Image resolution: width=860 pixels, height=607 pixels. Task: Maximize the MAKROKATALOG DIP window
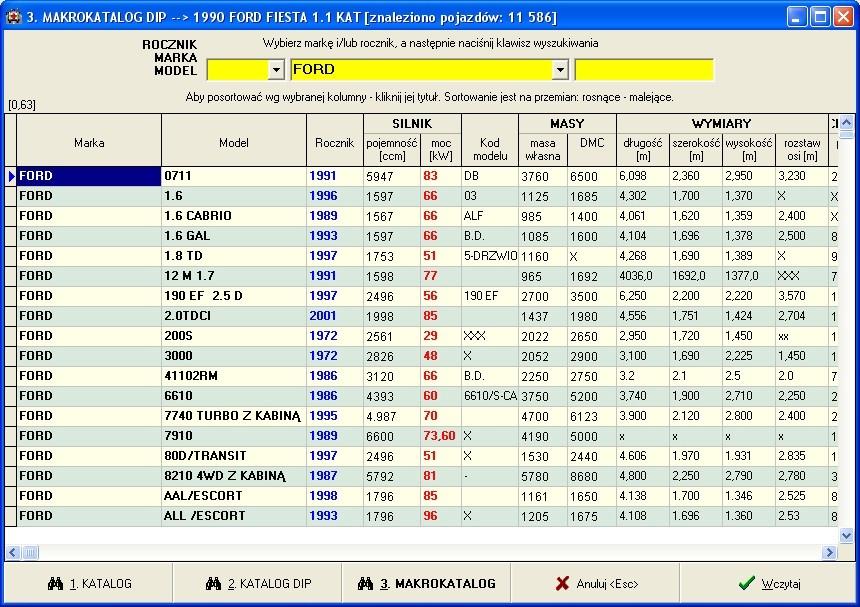[x=821, y=16]
